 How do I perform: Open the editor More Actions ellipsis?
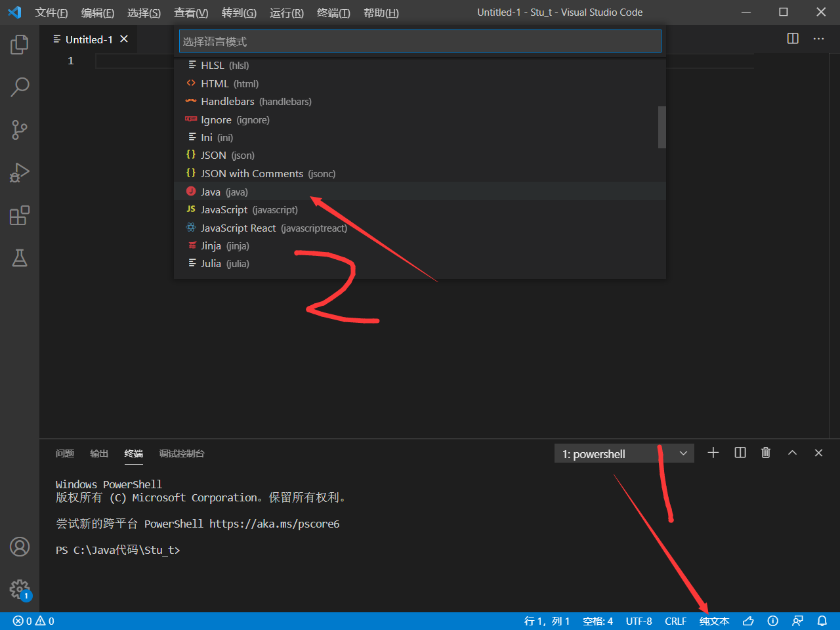pos(818,39)
